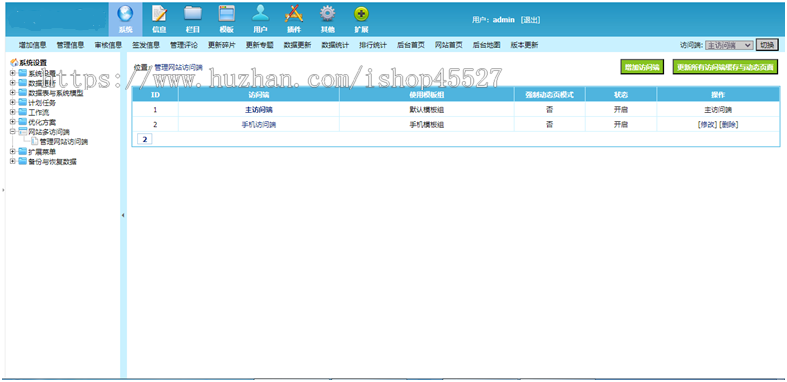The width and height of the screenshot is (787, 382).
Task: Open the 管理信息 menu item
Action: coord(70,45)
